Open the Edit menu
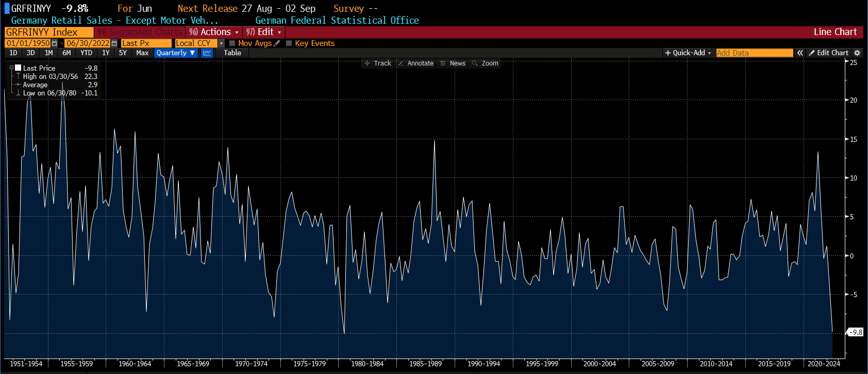Image resolution: width=868 pixels, height=374 pixels. click(x=263, y=32)
